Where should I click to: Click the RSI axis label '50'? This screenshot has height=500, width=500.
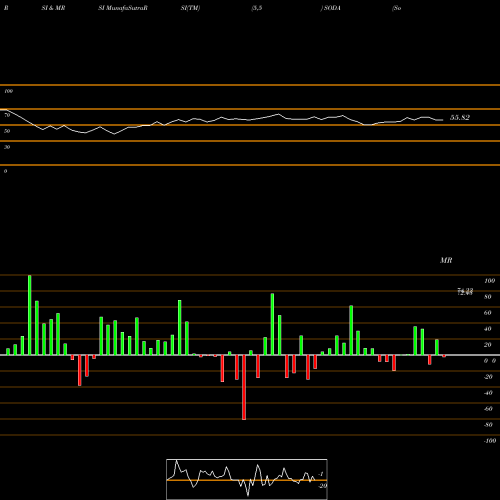pos(7,131)
